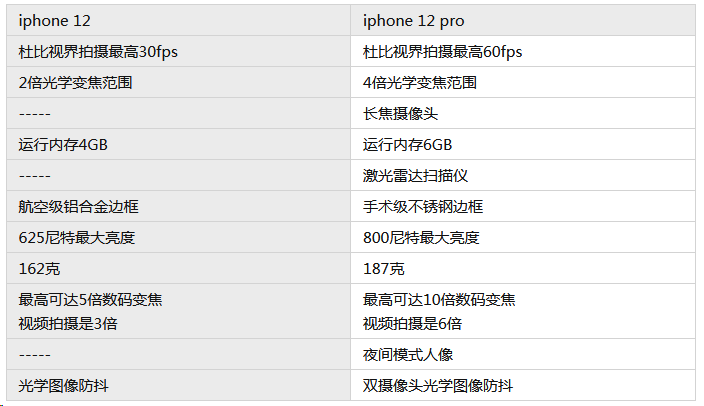
Task: Select the 双摄像头光学图像防抖 cell
Action: pos(523,386)
